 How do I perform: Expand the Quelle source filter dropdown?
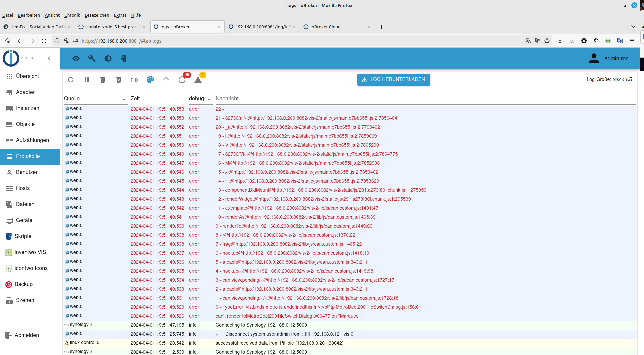124,99
